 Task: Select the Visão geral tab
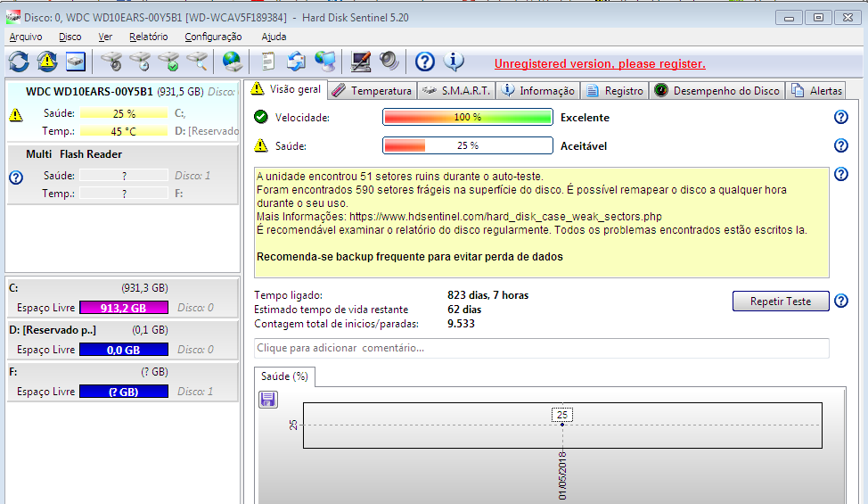[x=286, y=90]
